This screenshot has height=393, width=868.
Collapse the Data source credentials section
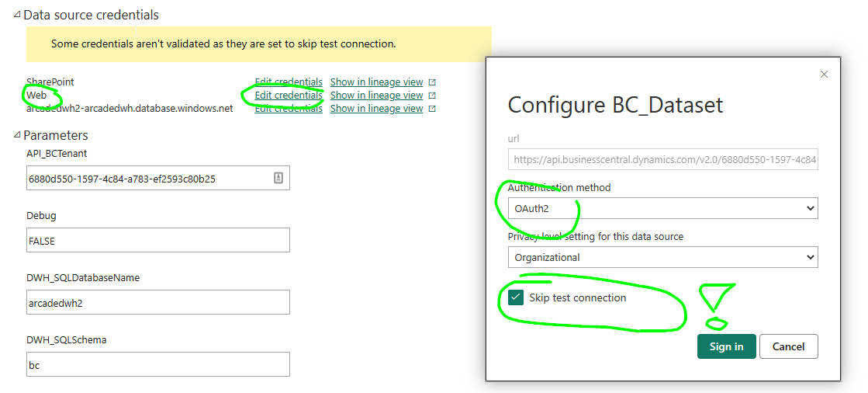[18, 16]
